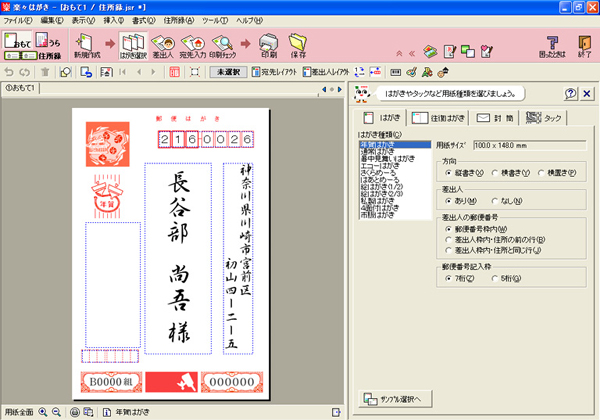Select 暑中見舞いはがき in postcard type list

coord(387,158)
